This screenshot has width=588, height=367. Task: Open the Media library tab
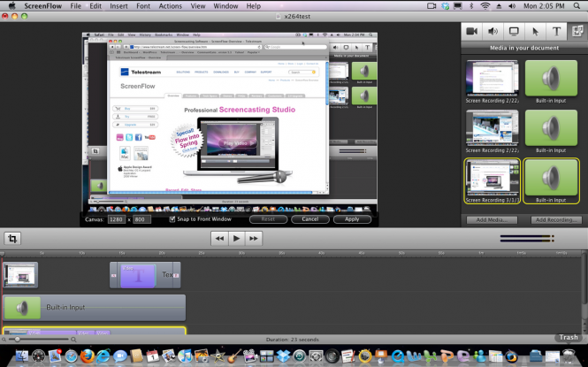(577, 31)
